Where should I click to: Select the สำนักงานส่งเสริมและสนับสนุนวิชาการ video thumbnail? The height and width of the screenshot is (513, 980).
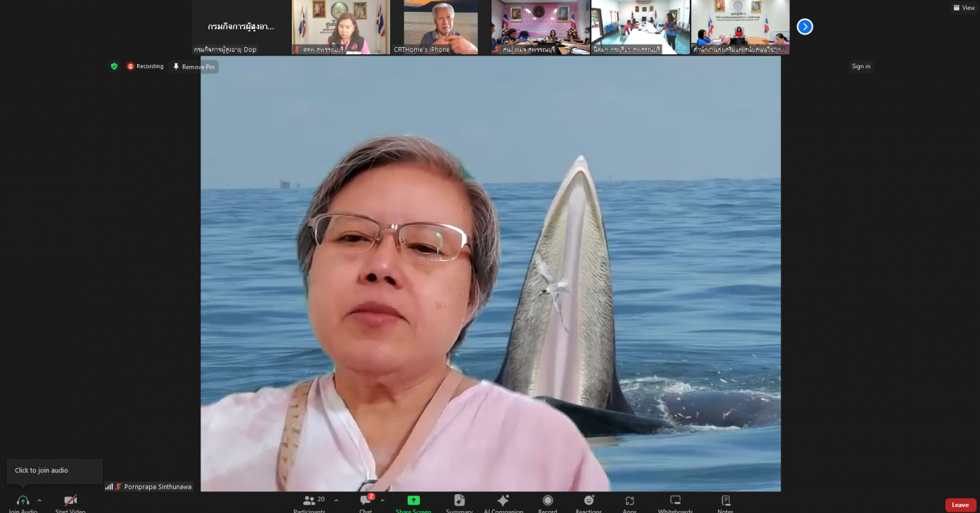coord(740,27)
